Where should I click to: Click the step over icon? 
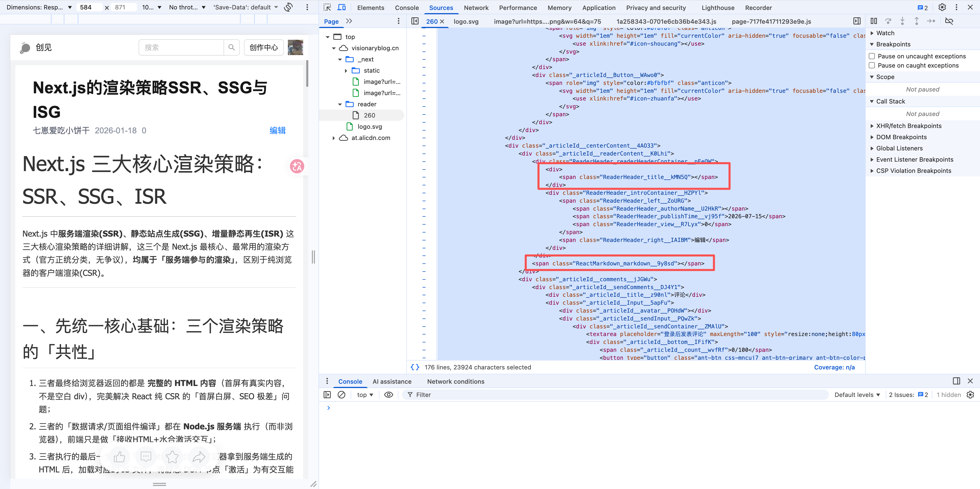(x=888, y=21)
